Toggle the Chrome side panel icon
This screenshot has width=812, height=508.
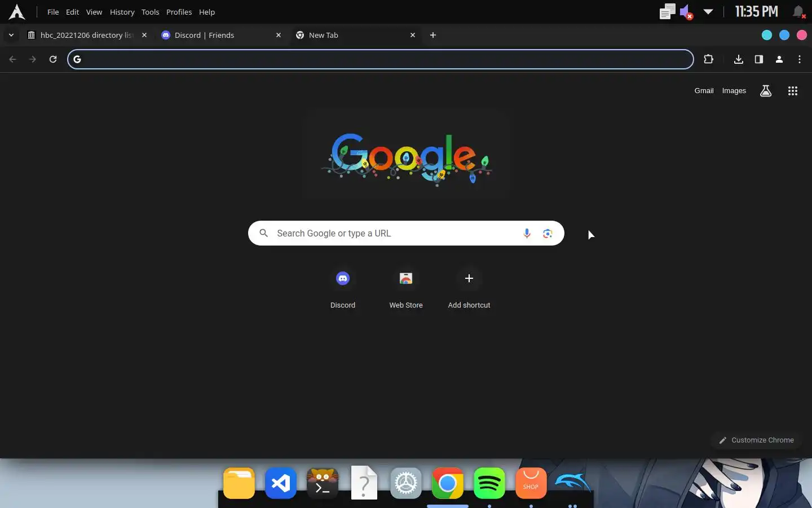759,59
